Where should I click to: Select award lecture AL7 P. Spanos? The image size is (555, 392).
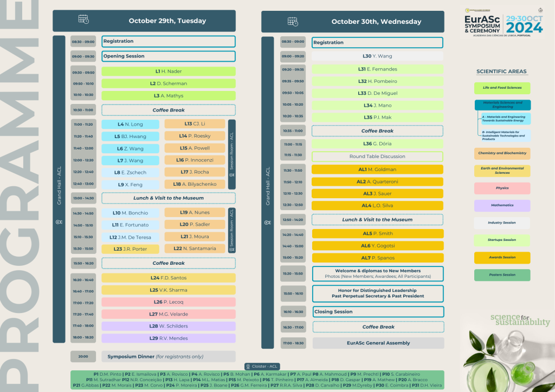pyautogui.click(x=377, y=258)
